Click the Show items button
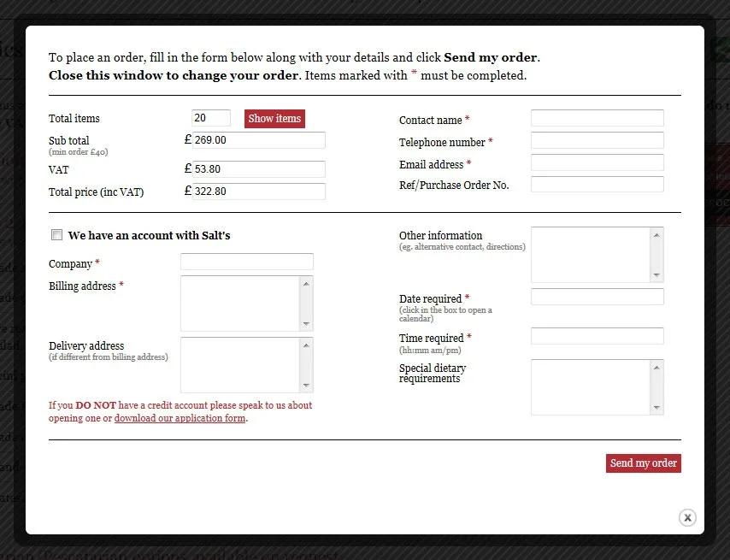Viewport: 730px width, 560px height. pyautogui.click(x=274, y=119)
